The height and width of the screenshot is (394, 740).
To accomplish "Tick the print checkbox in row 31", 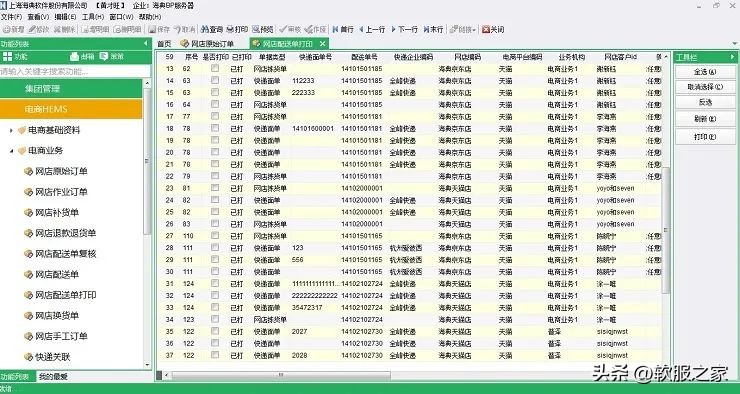I will point(215,283).
